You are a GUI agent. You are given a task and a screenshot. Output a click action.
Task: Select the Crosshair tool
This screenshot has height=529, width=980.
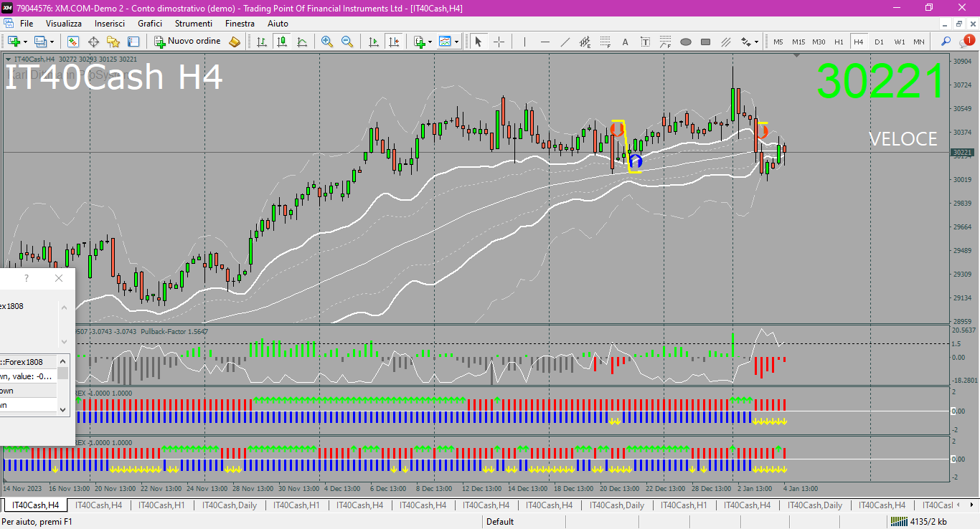pyautogui.click(x=499, y=42)
